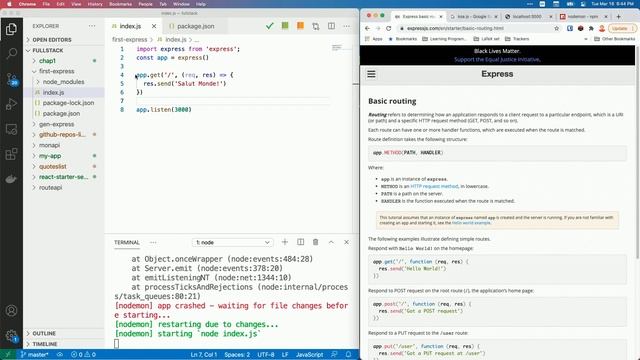This screenshot has width=640, height=360.
Task: Open the Remote Explorer view
Action: tap(11, 129)
